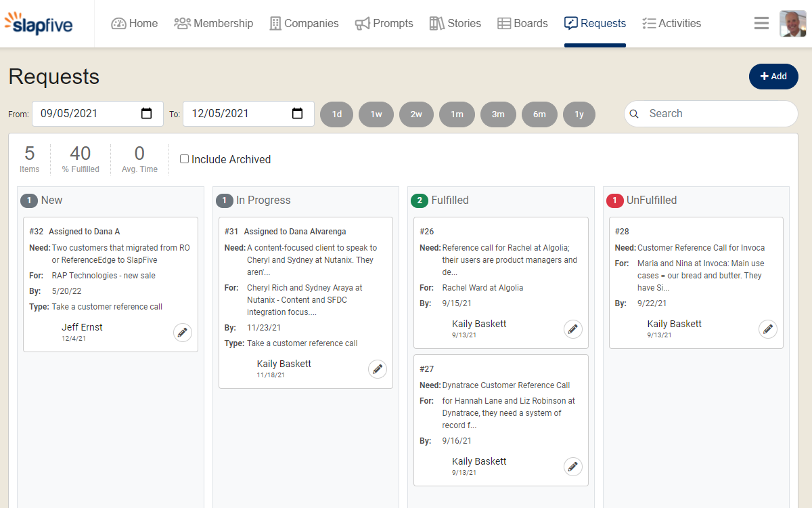Filter requests to the last 1w

coord(376,114)
